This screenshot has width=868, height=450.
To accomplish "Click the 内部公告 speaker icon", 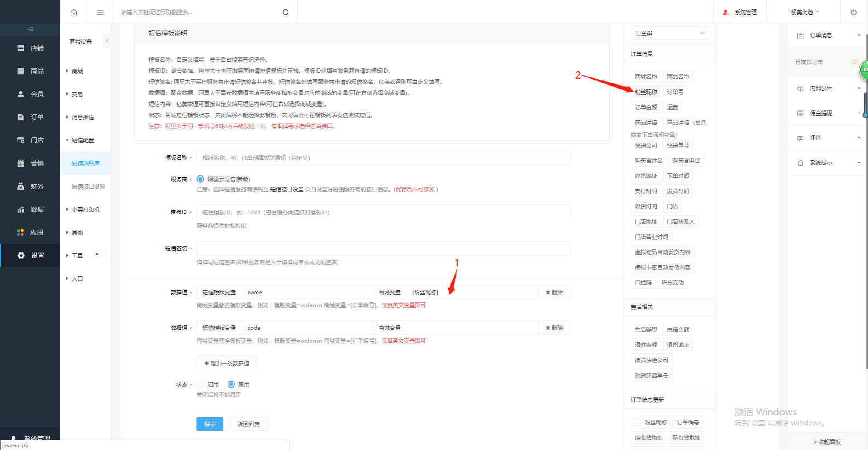I will pyautogui.click(x=800, y=89).
